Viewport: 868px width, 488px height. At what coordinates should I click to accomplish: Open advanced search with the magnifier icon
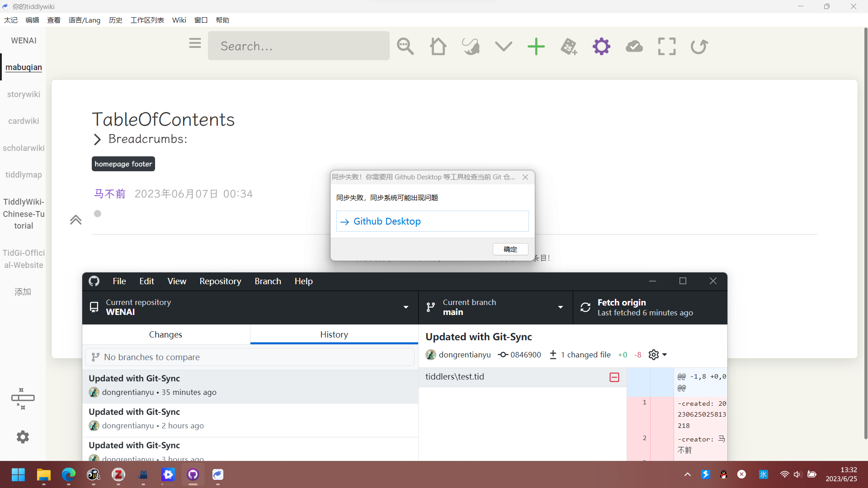point(405,46)
